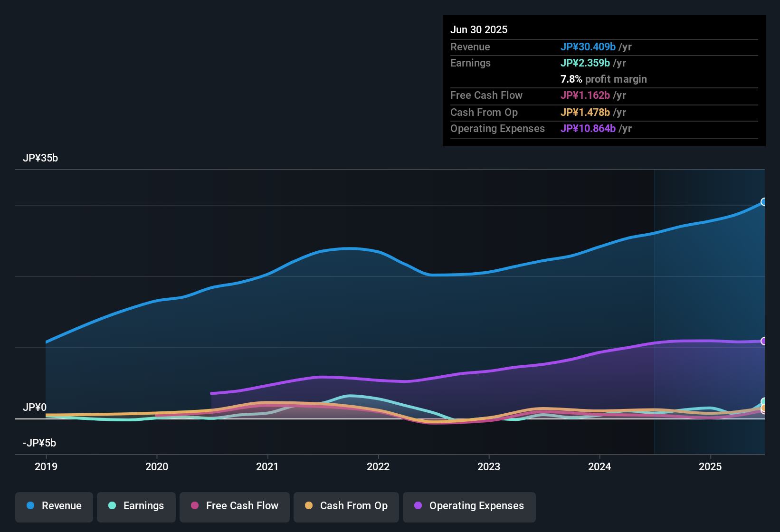Image resolution: width=780 pixels, height=532 pixels.
Task: Click the pink Free Cash Flow legend dot
Action: 194,506
